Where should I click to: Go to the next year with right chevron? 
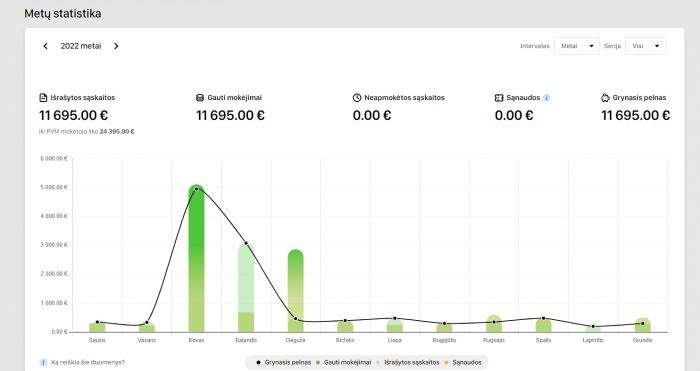tap(116, 46)
